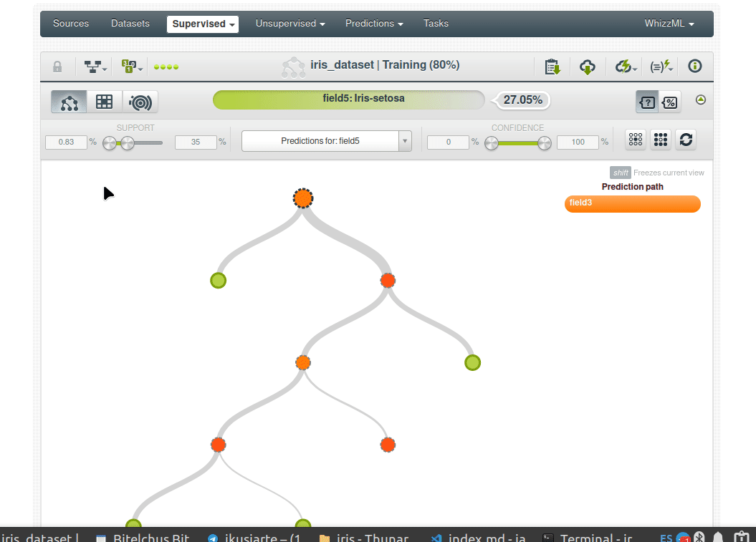Viewport: 756px width, 542px height.
Task: Open the Supervised menu
Action: coord(203,24)
